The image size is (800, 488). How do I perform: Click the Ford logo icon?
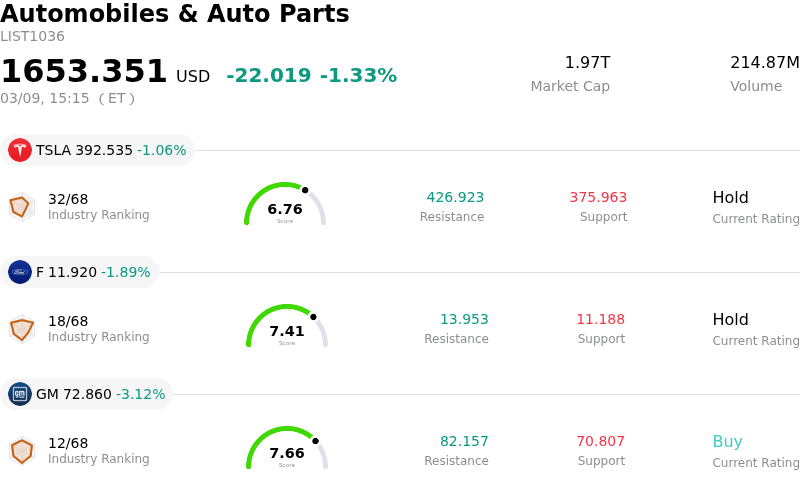[20, 272]
